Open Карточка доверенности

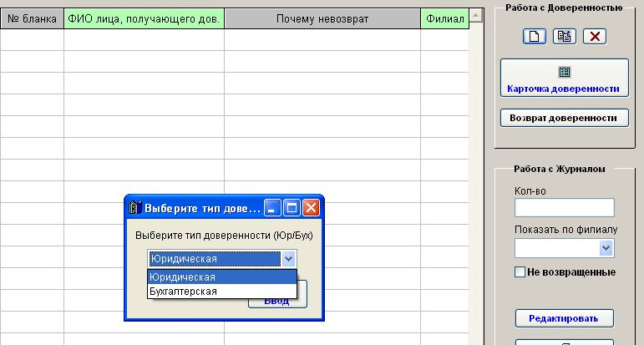pos(565,78)
